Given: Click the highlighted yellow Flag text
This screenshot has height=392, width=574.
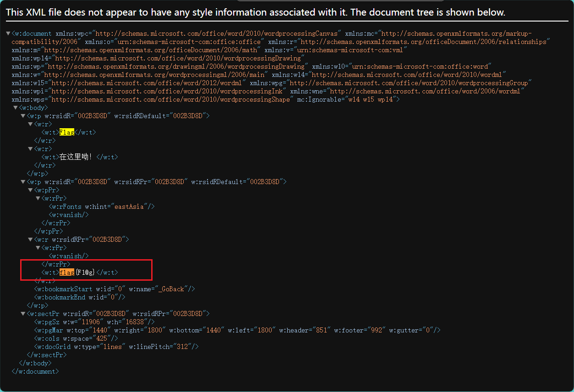Looking at the screenshot, I should 67,132.
